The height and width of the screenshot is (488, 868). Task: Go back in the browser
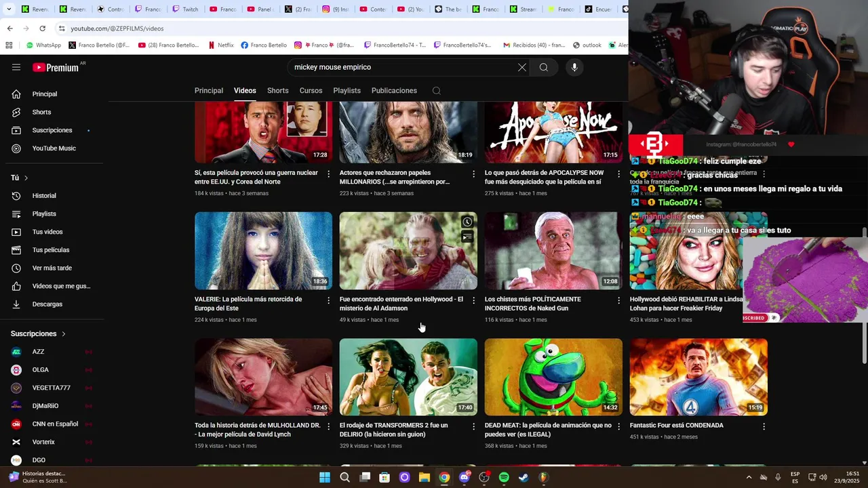tap(9, 28)
